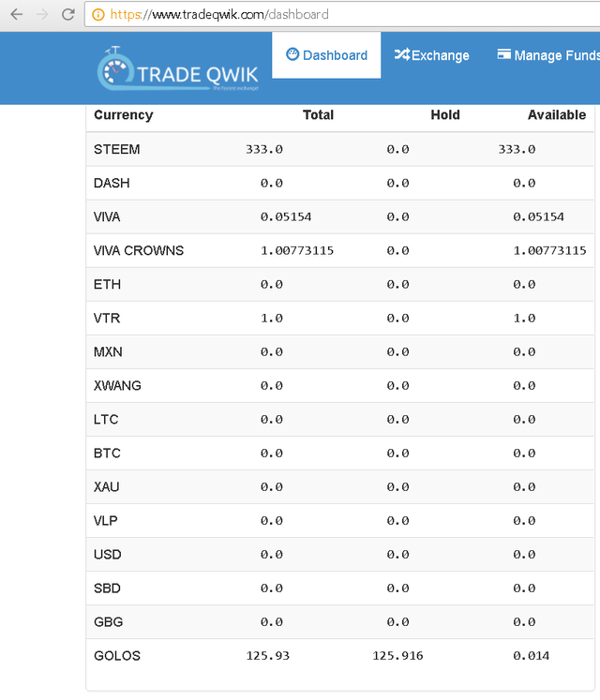
Task: Click GOLOS available value 0.014
Action: [532, 656]
